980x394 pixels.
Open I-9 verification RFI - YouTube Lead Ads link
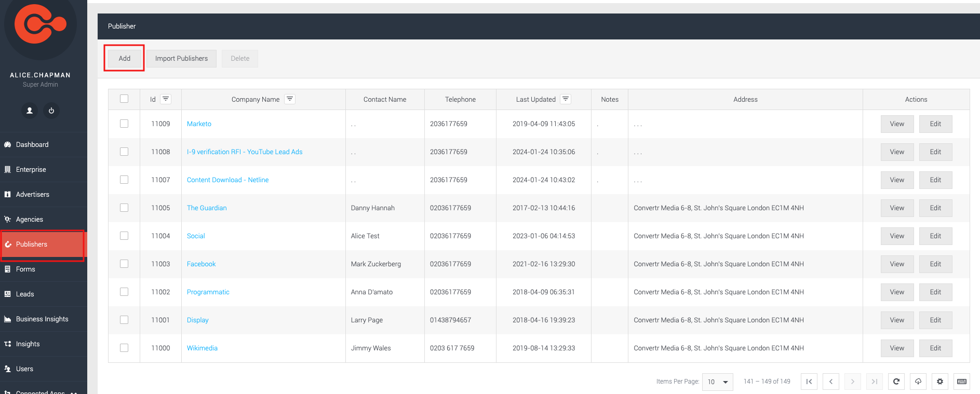(x=245, y=152)
